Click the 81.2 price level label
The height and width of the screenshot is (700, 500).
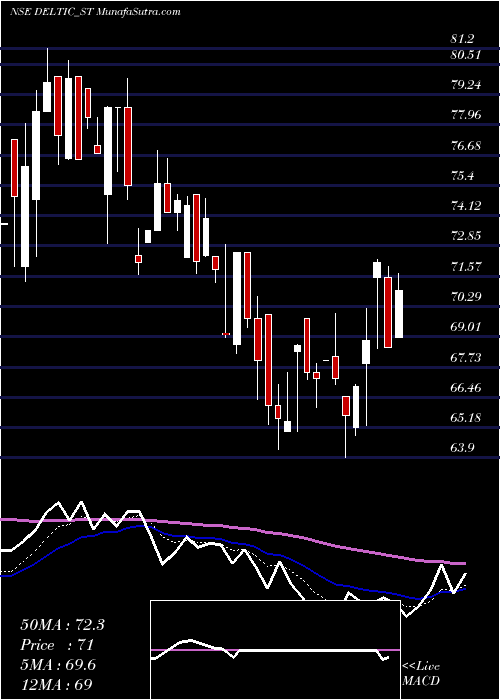[x=463, y=39]
